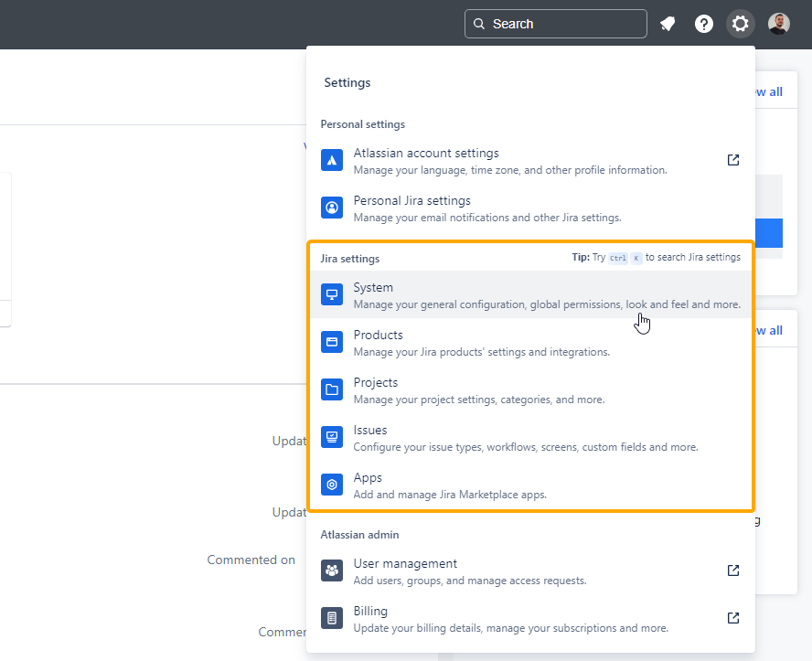Click the 'Commented on' text in background page
This screenshot has width=812, height=661.
[251, 560]
